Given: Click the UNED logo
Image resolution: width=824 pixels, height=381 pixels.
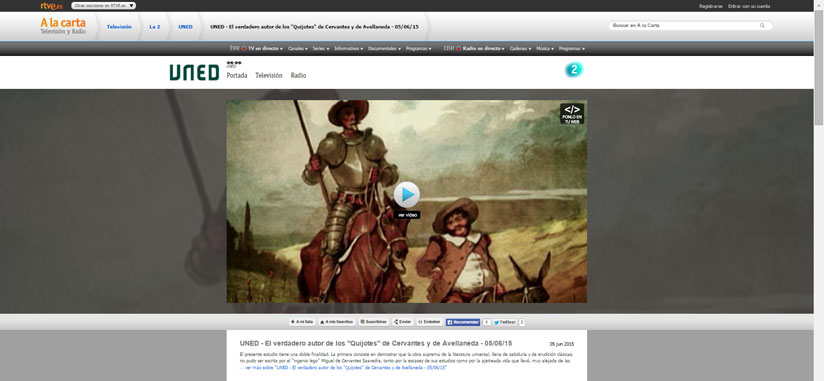Looking at the screenshot, I should 194,73.
